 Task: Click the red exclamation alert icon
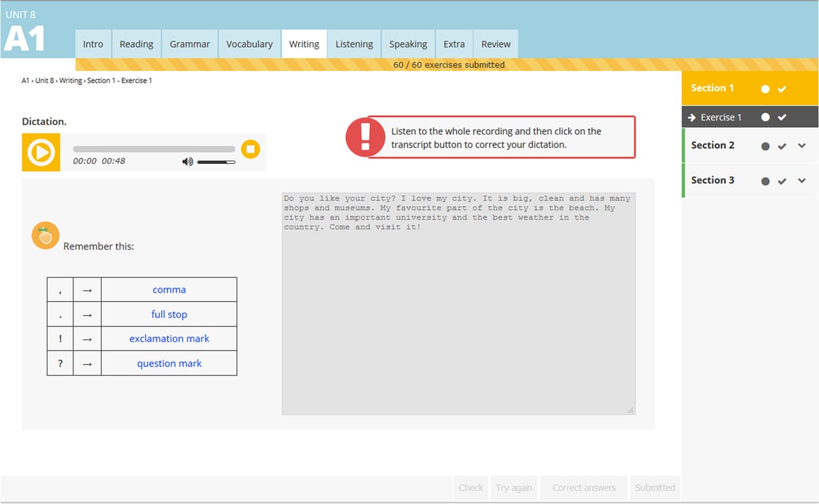[365, 137]
